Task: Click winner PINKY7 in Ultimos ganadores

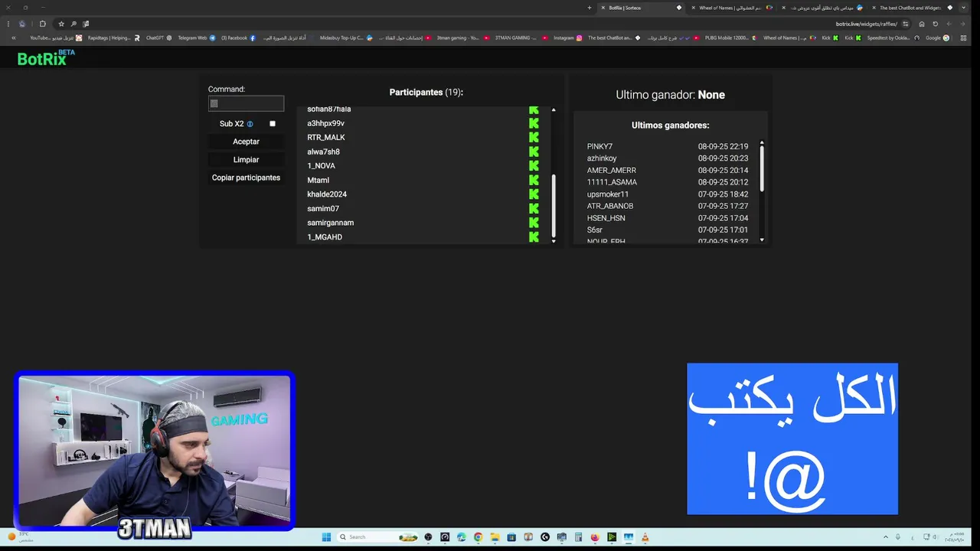Action: [599, 146]
